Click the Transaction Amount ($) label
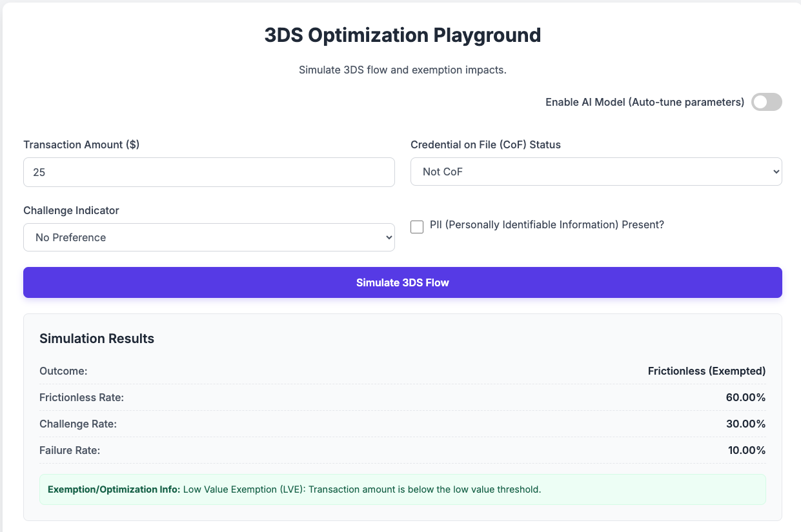 (81, 144)
